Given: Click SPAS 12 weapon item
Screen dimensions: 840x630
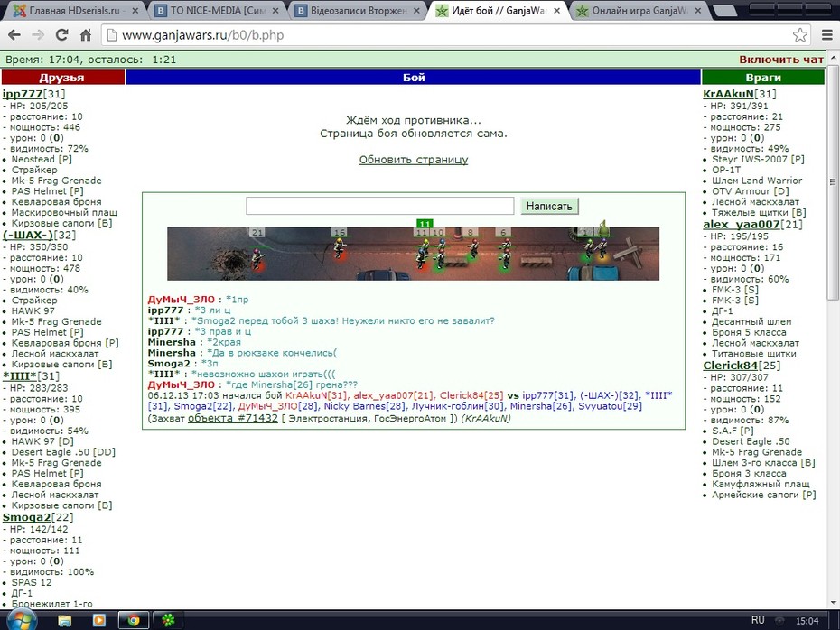Looking at the screenshot, I should (32, 582).
